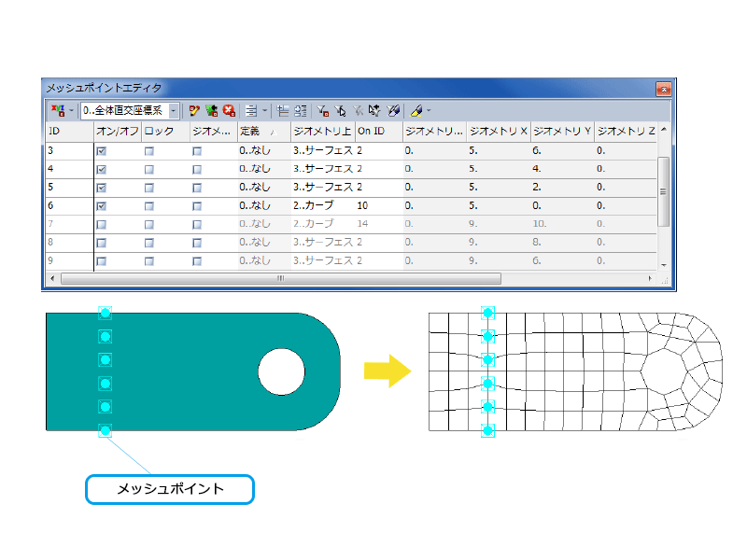Click the select with cursor plus icon
This screenshot has width=747, height=560.
(x=375, y=111)
